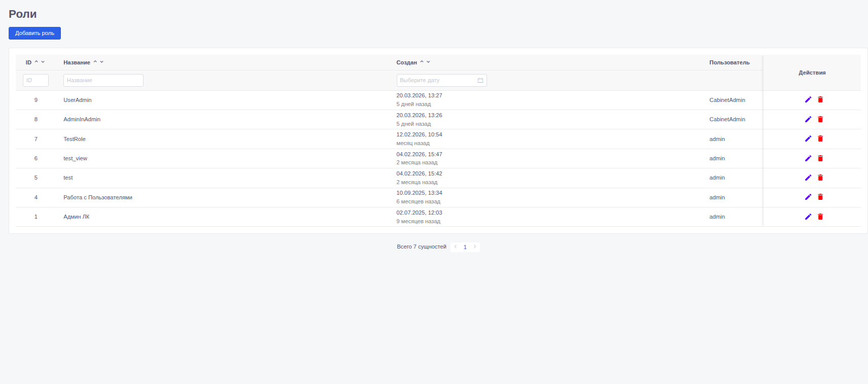The width and height of the screenshot is (868, 384).
Task: Edit the Админ ЛК role
Action: [808, 217]
